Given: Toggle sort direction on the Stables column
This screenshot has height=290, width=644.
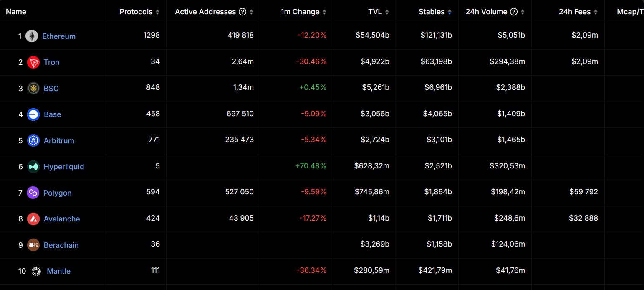Looking at the screenshot, I should (450, 12).
